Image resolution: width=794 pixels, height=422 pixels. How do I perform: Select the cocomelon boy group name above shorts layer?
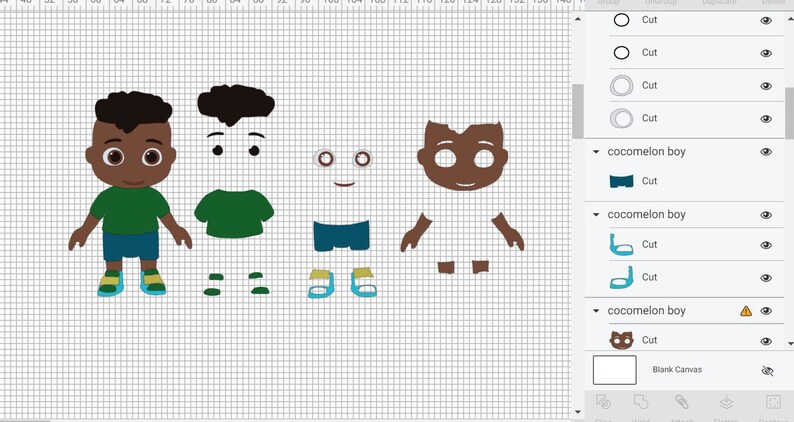647,151
